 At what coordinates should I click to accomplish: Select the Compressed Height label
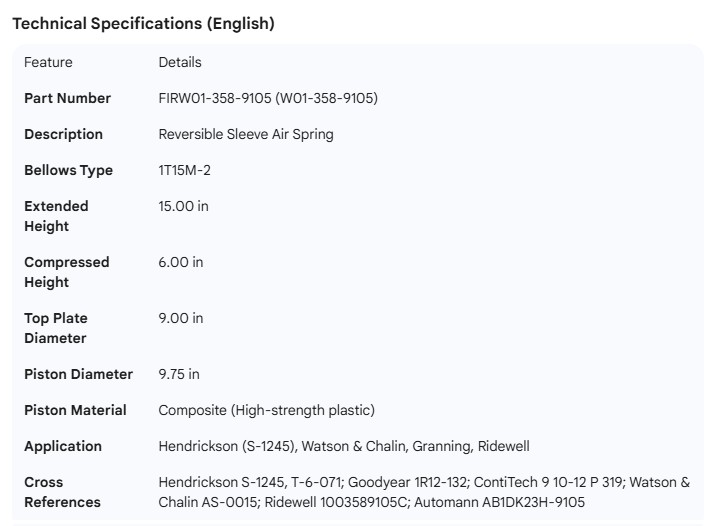coord(66,272)
